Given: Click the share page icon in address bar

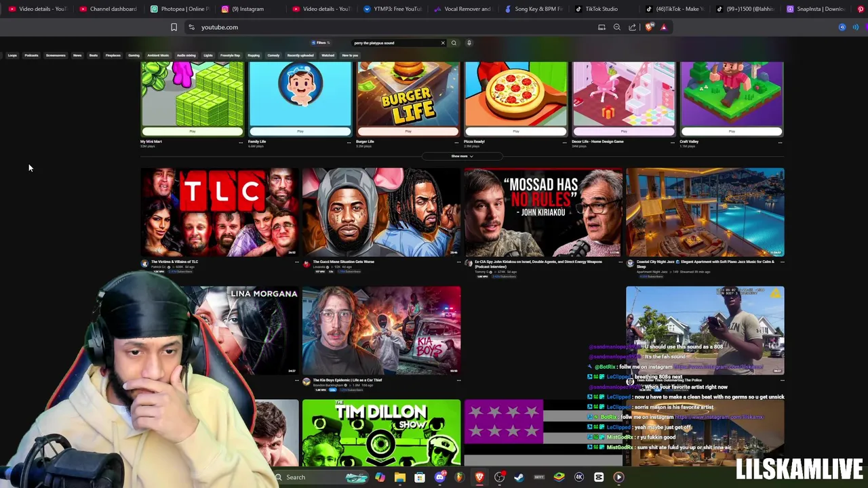Looking at the screenshot, I should [x=633, y=27].
